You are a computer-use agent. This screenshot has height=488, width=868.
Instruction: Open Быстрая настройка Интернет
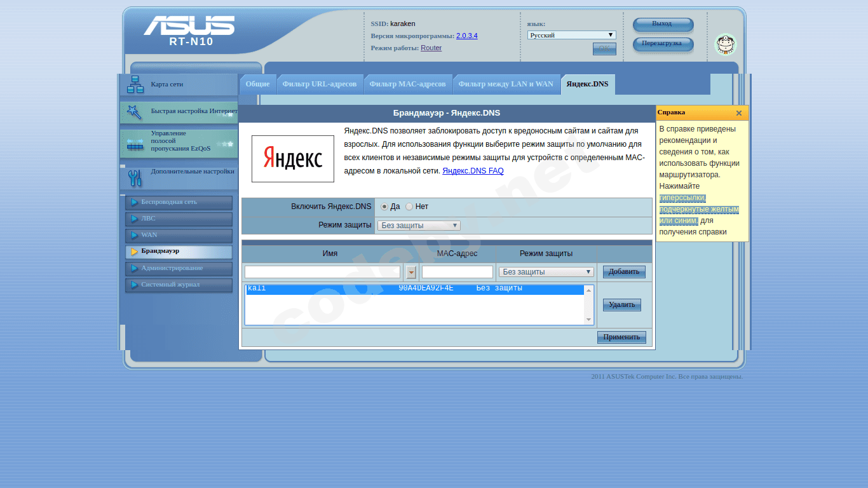coord(179,112)
